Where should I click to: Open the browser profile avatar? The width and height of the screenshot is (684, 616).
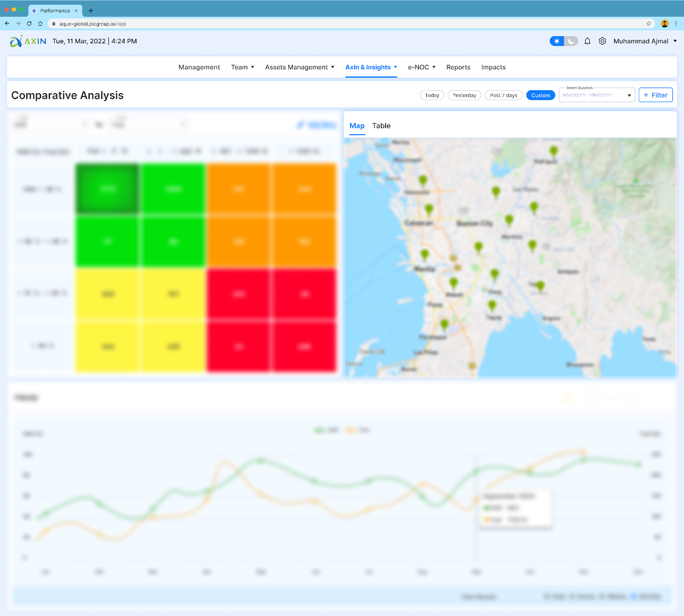664,24
